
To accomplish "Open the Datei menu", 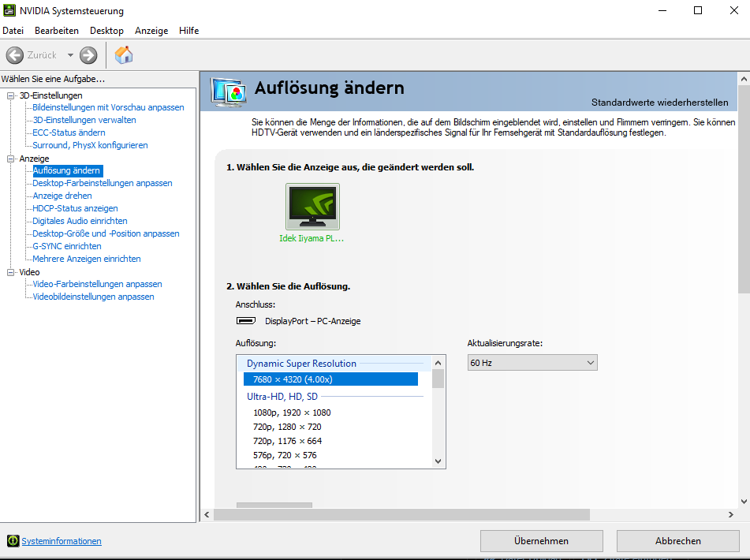I will 13,31.
